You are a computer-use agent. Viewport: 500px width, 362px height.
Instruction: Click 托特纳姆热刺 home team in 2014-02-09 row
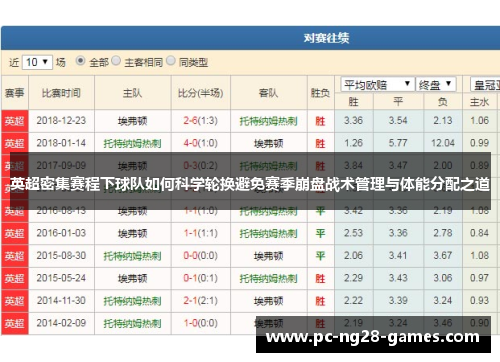coord(132,323)
